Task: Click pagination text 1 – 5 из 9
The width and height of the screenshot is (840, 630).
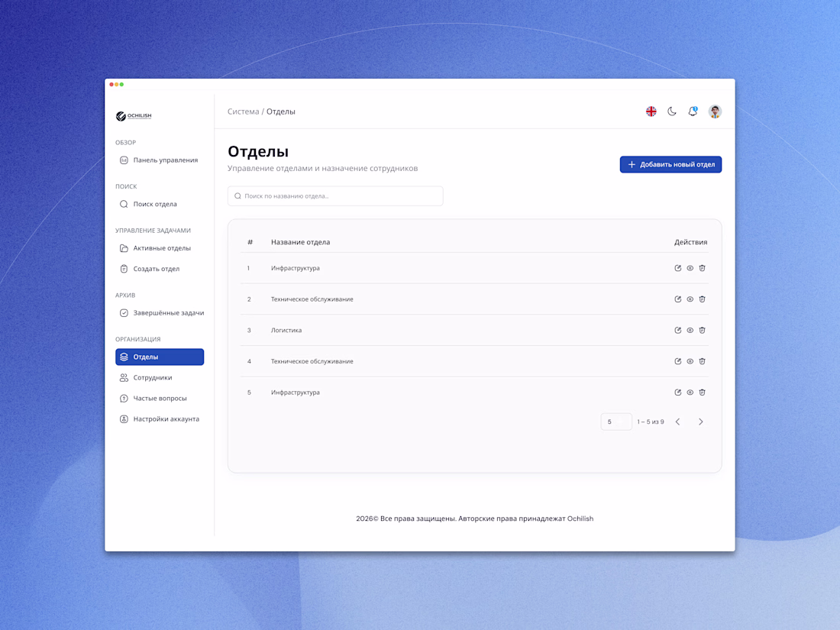Action: click(651, 422)
